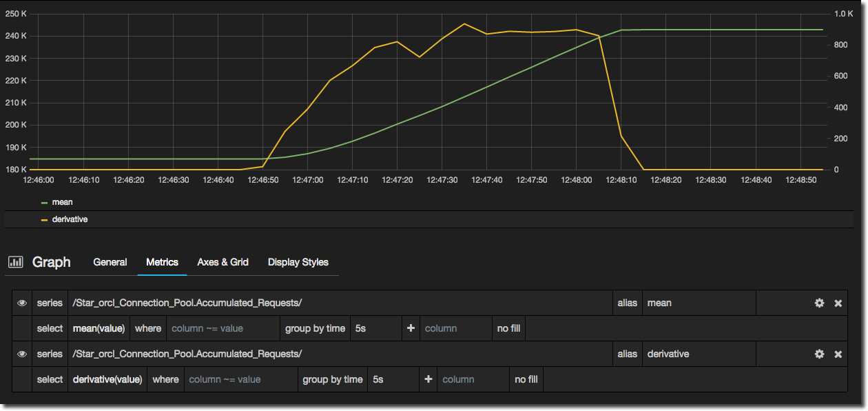
Task: Add group-by column with plus in mean query
Action: pos(411,328)
